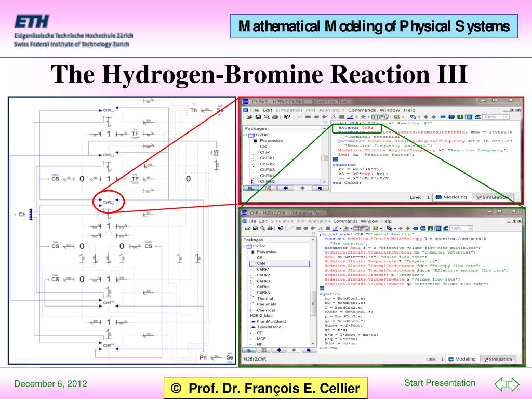Click the green info 'i' icon in ChRk5 toolbar
This screenshot has height=399, width=532.
[x=460, y=117]
